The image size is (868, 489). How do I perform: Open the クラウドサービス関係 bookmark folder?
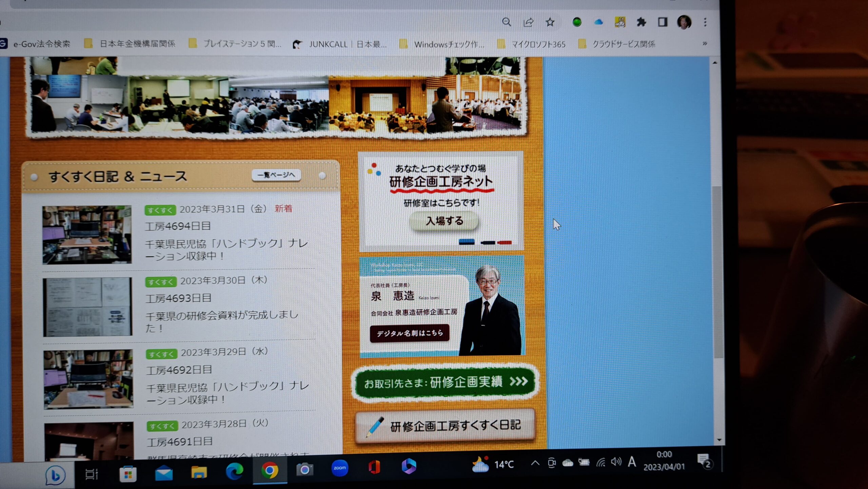(616, 44)
